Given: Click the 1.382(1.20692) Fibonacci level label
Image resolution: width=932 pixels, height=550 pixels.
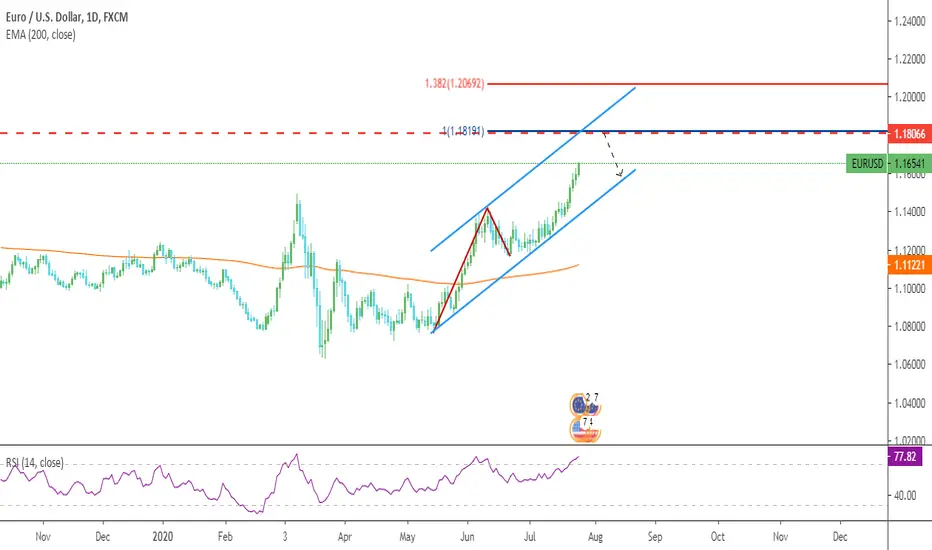Looking at the screenshot, I should coord(454,84).
